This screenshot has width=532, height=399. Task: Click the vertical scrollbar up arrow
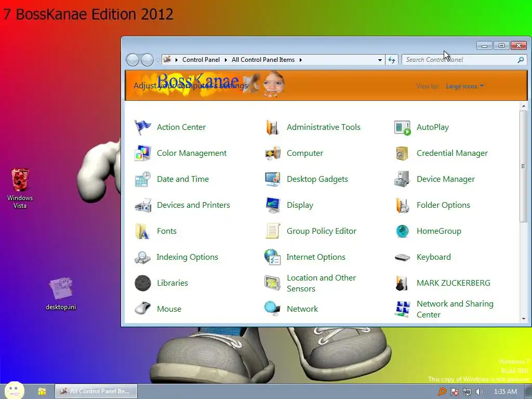point(524,106)
